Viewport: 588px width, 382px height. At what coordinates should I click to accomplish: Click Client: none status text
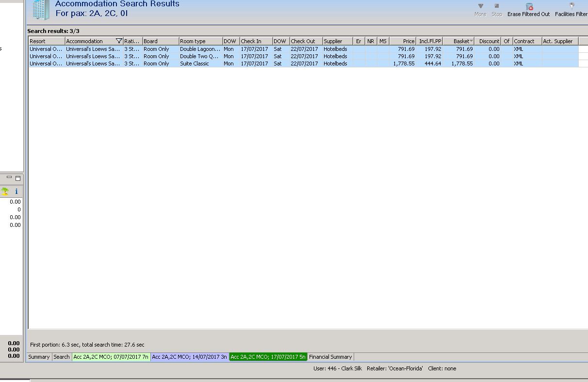tap(442, 368)
